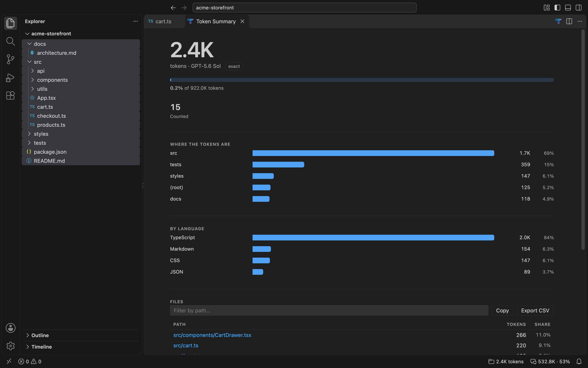Image resolution: width=588 pixels, height=368 pixels.
Task: Open Customize Layout icon in title bar
Action: pos(547,8)
